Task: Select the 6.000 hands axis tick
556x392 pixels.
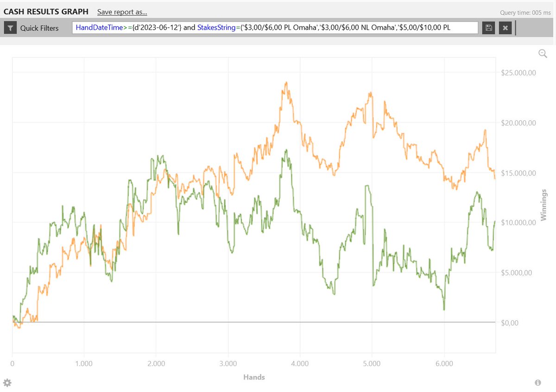Action: tap(444, 364)
